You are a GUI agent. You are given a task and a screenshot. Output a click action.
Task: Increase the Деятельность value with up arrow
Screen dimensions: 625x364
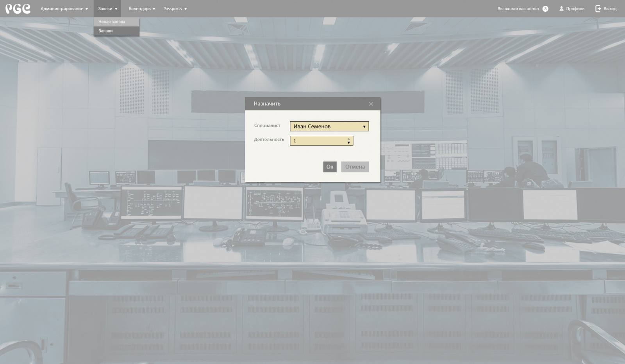349,138
